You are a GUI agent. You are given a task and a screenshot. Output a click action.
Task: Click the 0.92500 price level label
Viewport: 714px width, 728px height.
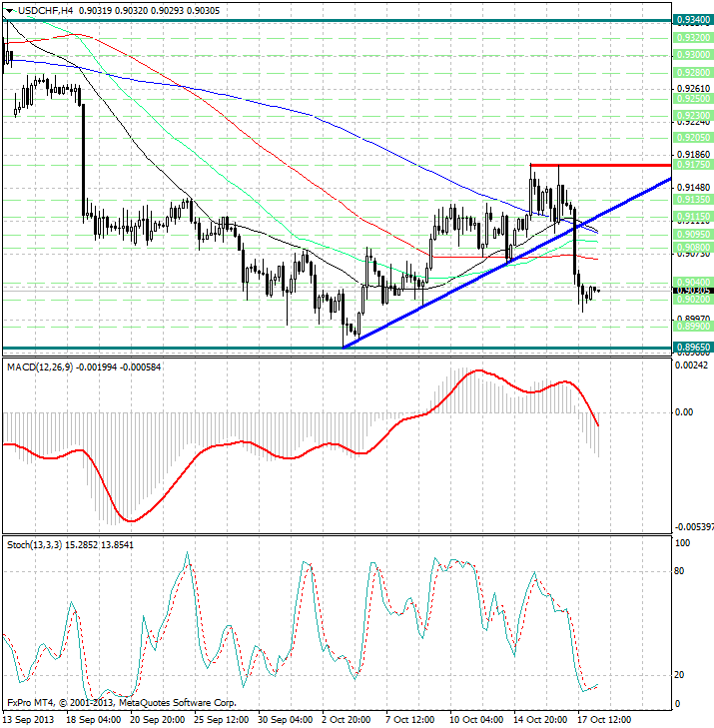pos(693,99)
